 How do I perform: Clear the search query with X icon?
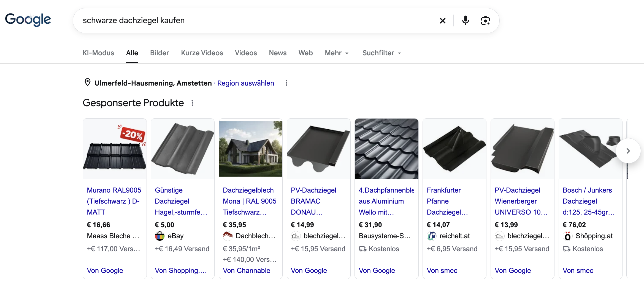pyautogui.click(x=443, y=21)
